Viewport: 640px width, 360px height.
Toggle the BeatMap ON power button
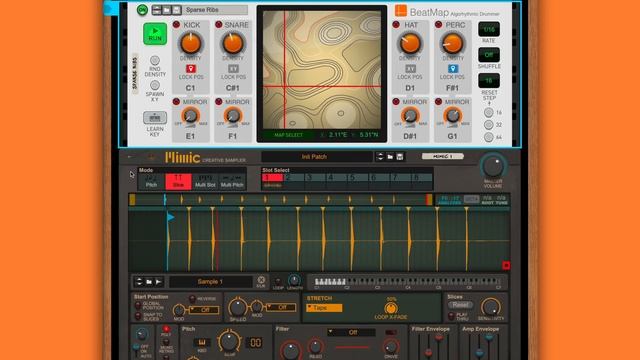click(x=142, y=10)
